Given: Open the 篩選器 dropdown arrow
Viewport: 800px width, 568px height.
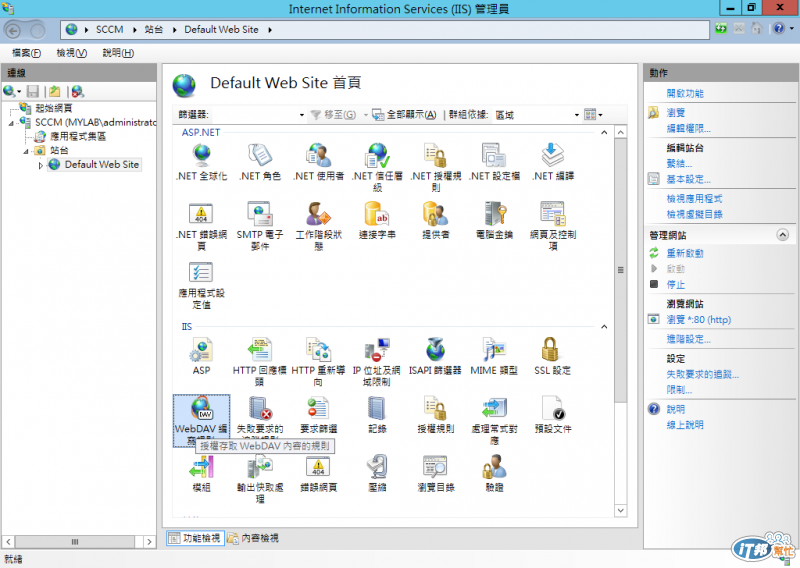Looking at the screenshot, I should click(302, 115).
